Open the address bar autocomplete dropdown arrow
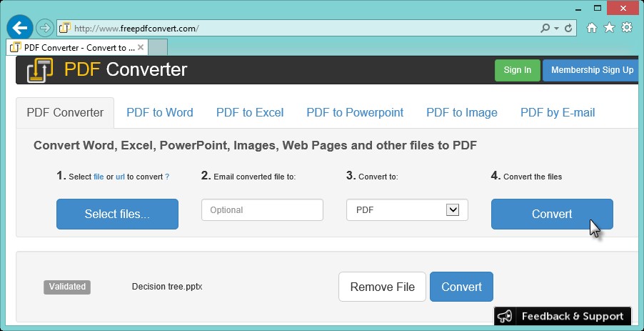The height and width of the screenshot is (331, 644). [556, 29]
